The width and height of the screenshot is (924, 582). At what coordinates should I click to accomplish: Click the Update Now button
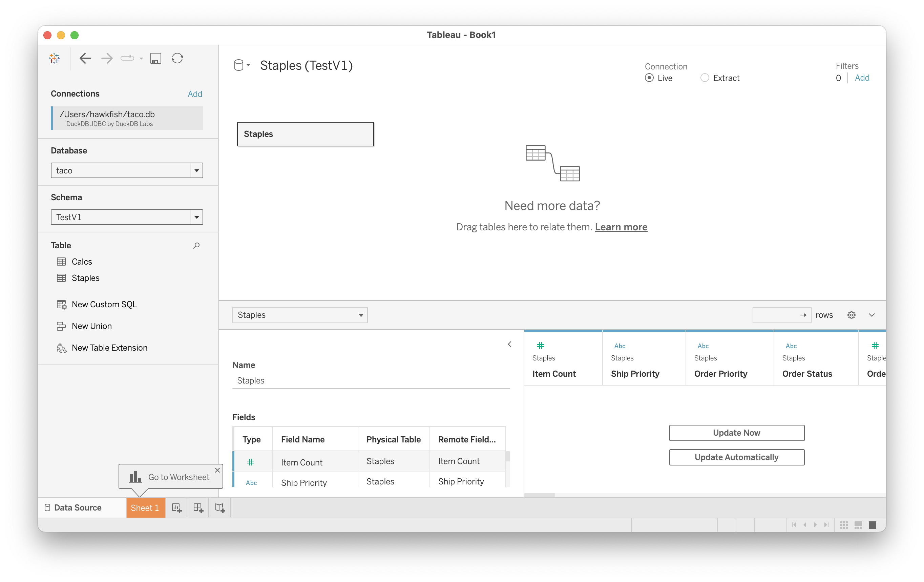pos(736,433)
